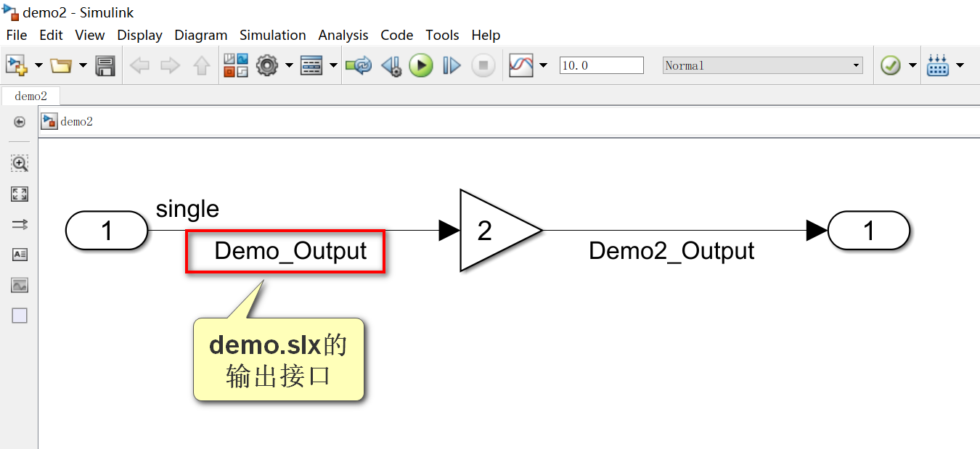Select the demo2 model tab

click(30, 96)
